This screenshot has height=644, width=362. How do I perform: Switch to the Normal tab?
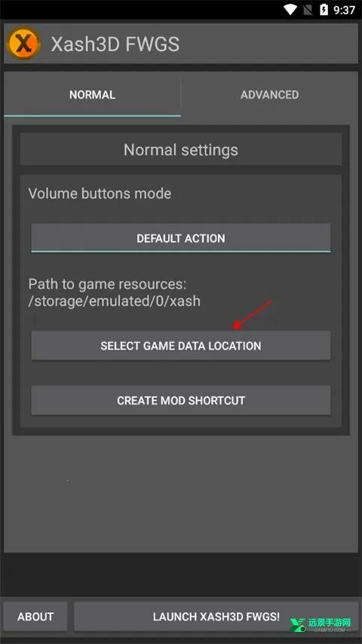pyautogui.click(x=92, y=95)
